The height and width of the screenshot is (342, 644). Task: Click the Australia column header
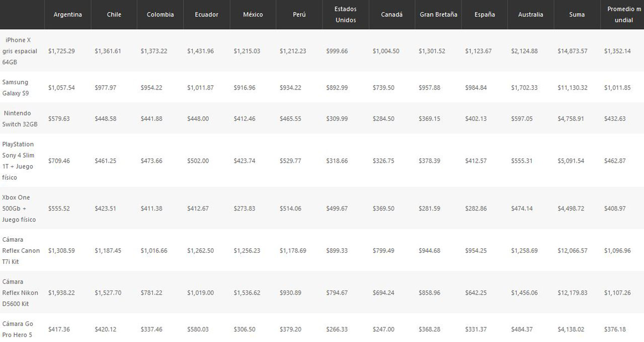[x=531, y=15]
